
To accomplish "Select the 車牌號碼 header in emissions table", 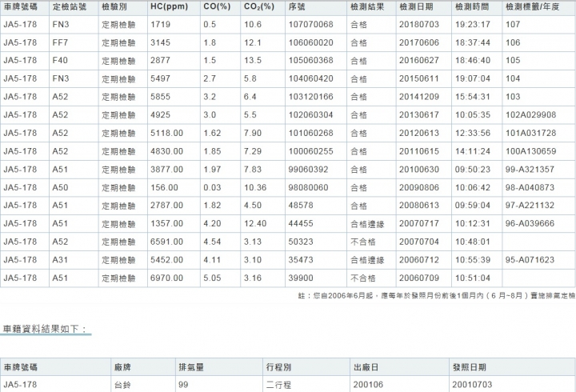I will coord(21,6).
